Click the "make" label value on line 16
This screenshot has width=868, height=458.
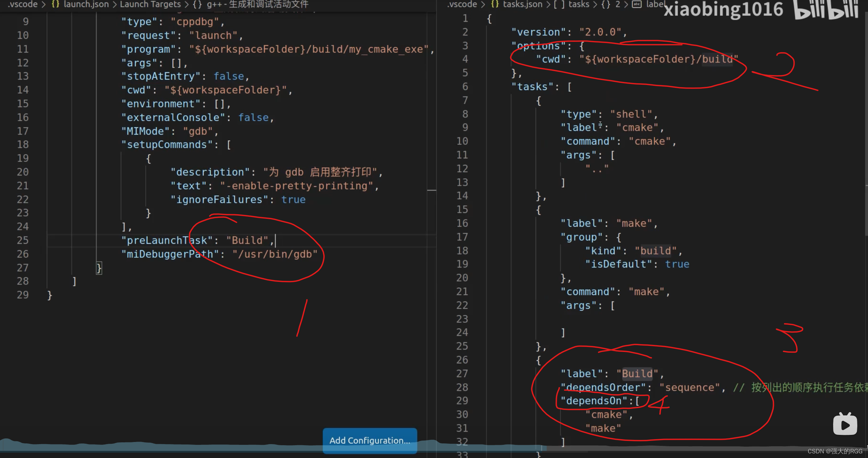click(x=634, y=223)
